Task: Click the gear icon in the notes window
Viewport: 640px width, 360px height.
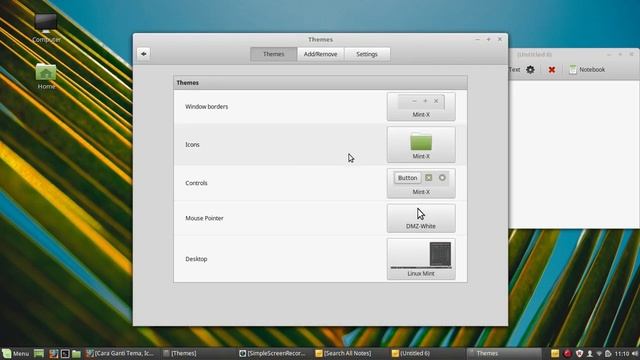Action: (530, 69)
